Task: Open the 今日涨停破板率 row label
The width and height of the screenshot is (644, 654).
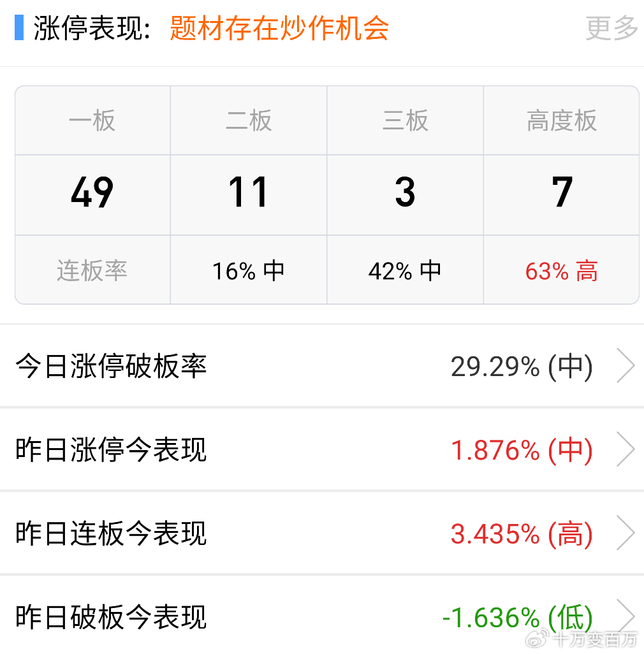Action: click(x=111, y=367)
